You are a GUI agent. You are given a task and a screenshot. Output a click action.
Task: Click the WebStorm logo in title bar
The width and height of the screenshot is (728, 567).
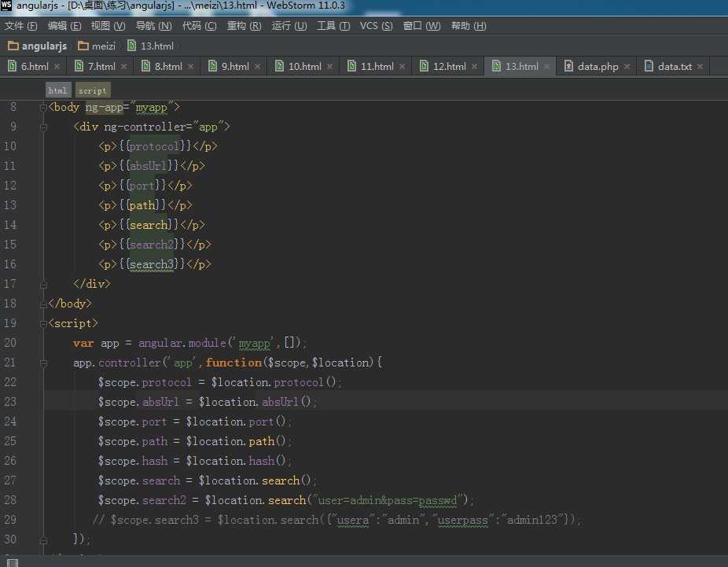tap(7, 6)
